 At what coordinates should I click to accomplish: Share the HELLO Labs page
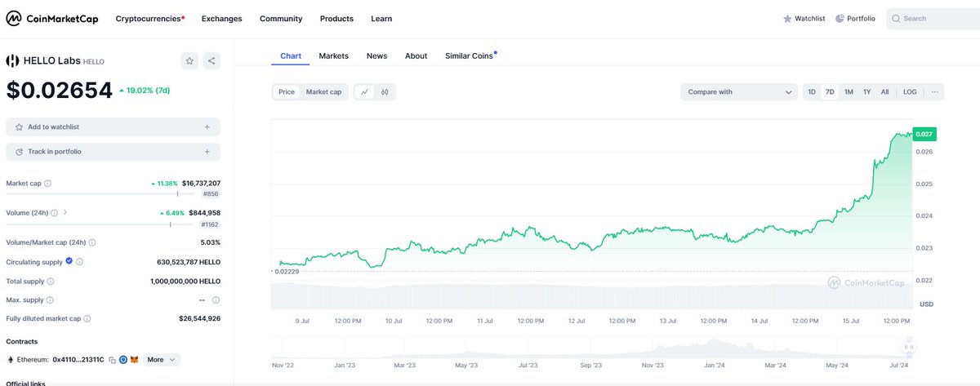point(212,60)
